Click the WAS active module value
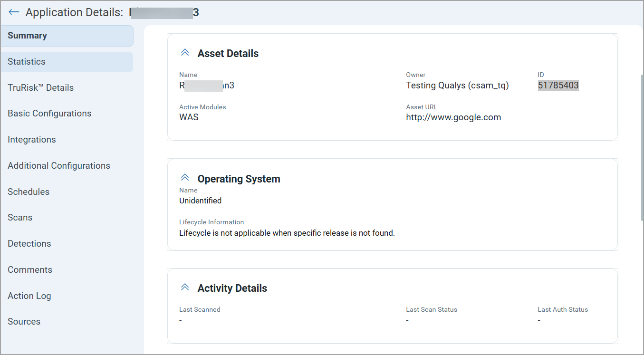This screenshot has height=355, width=644. (x=189, y=117)
